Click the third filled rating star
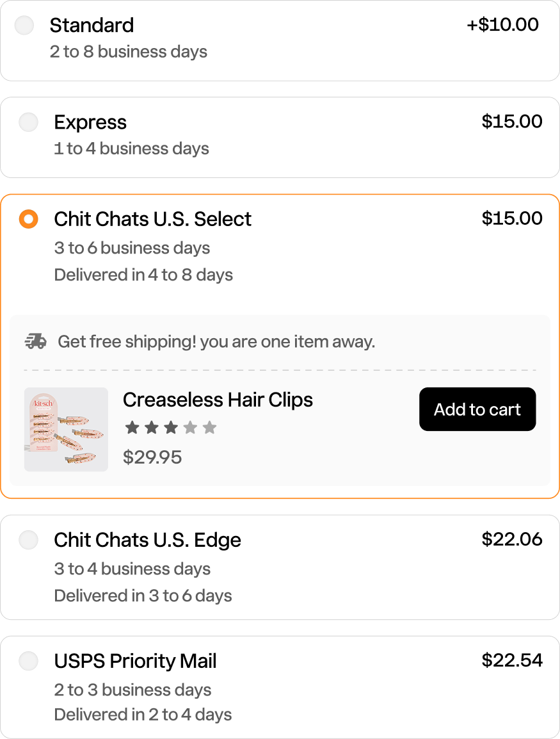This screenshot has height=739, width=560. point(171,426)
